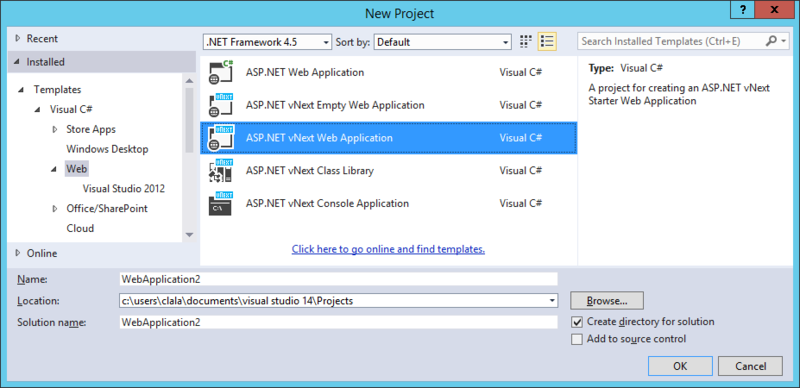
Task: Collapse the Templates tree node
Action: coord(21,90)
